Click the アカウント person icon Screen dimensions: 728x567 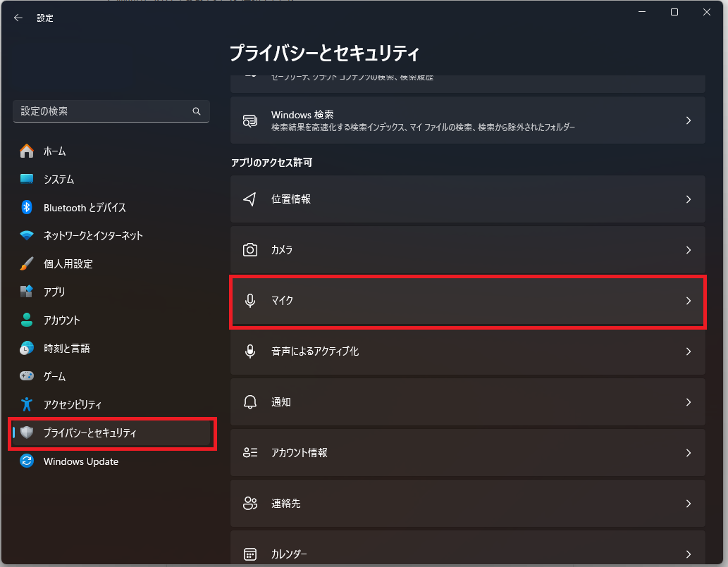pyautogui.click(x=27, y=320)
